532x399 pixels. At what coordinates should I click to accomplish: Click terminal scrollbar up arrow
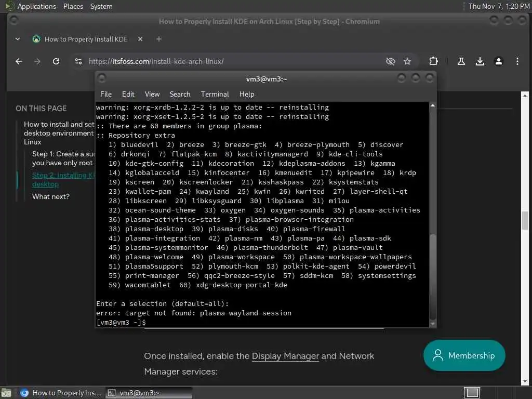[433, 105]
